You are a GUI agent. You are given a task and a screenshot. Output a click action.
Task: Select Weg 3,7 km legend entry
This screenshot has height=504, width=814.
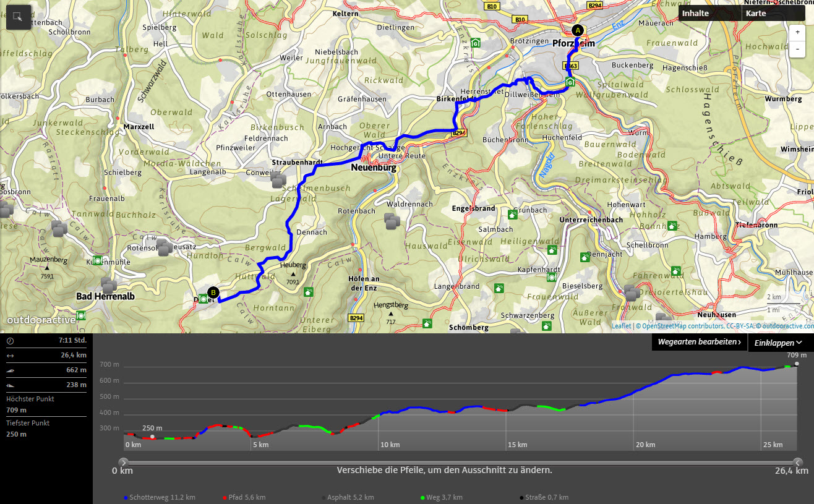click(x=442, y=497)
